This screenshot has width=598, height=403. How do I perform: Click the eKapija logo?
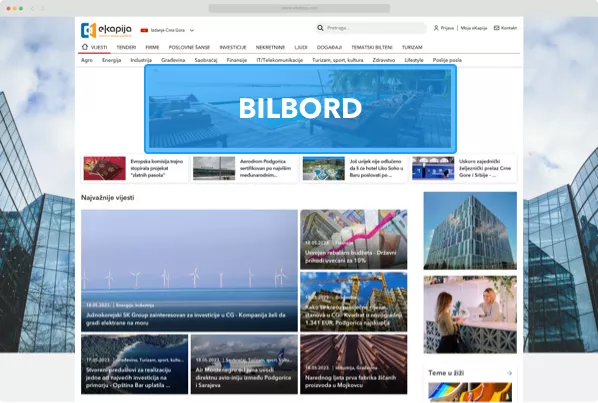(106, 30)
